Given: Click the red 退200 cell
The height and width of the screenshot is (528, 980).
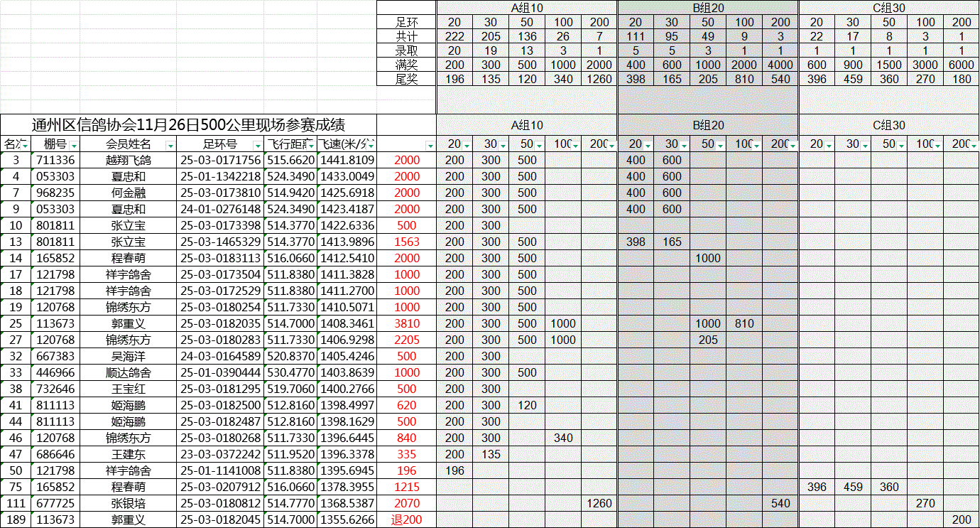Looking at the screenshot, I should pos(406,519).
